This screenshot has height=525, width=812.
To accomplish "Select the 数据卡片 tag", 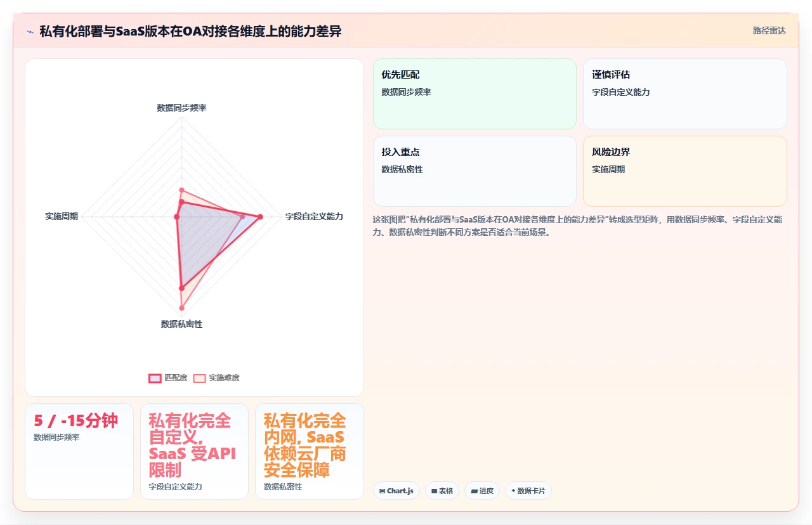I will [x=528, y=491].
